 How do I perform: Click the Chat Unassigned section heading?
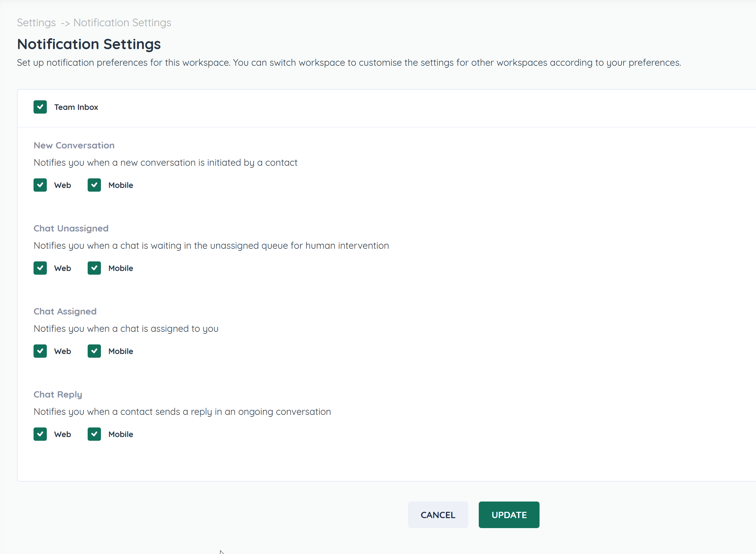(x=71, y=229)
